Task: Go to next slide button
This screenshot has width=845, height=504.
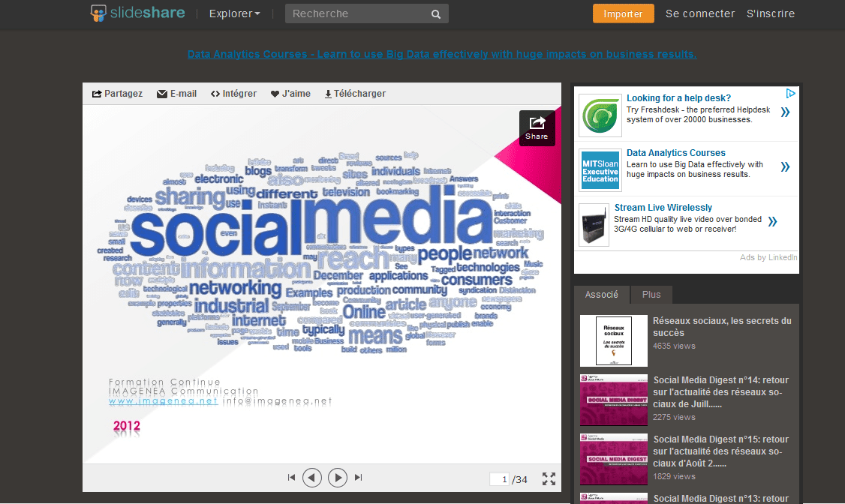Action: (x=338, y=478)
